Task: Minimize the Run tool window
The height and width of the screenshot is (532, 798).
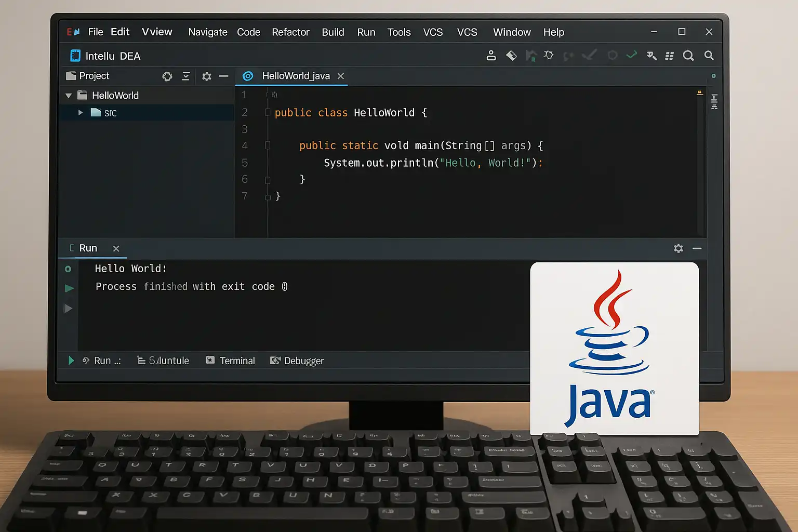Action: [x=697, y=249]
